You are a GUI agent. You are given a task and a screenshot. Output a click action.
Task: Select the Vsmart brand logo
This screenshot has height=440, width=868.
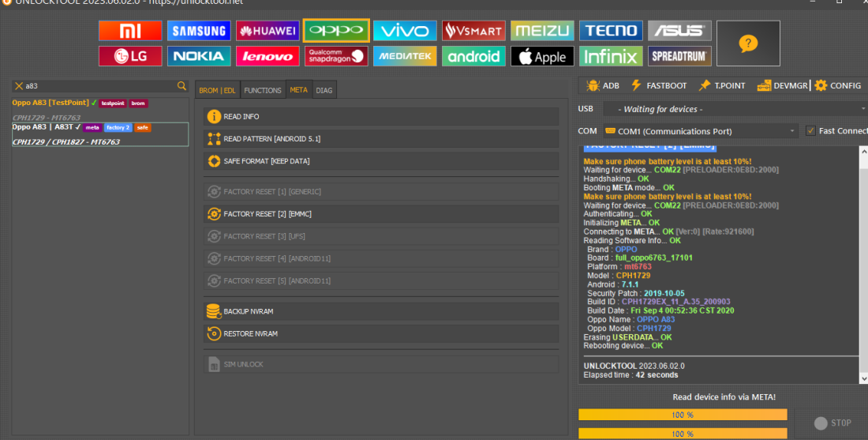pos(473,31)
